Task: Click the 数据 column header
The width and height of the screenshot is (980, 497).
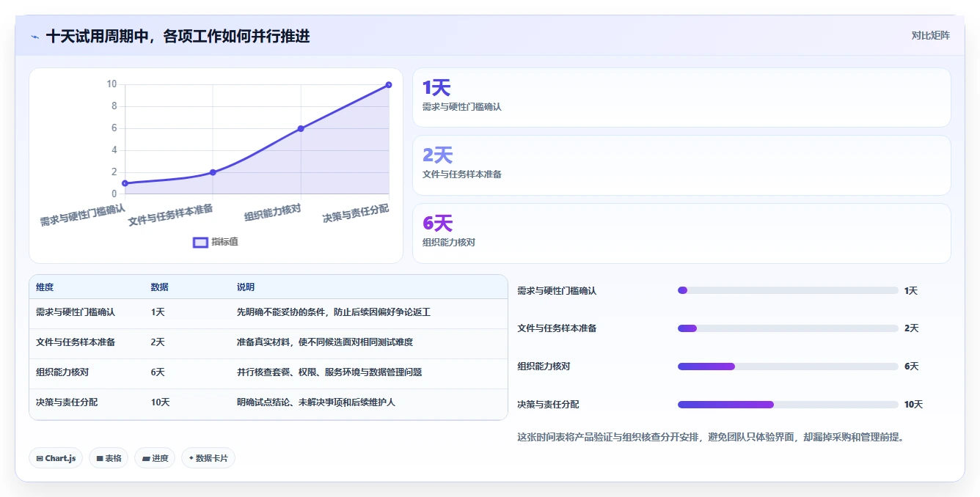Action: (x=160, y=287)
